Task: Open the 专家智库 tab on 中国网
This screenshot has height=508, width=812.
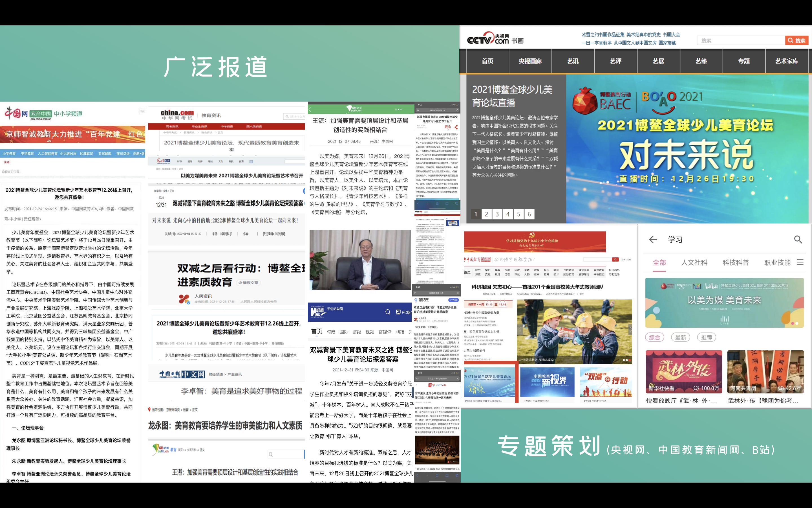Action: point(105,154)
